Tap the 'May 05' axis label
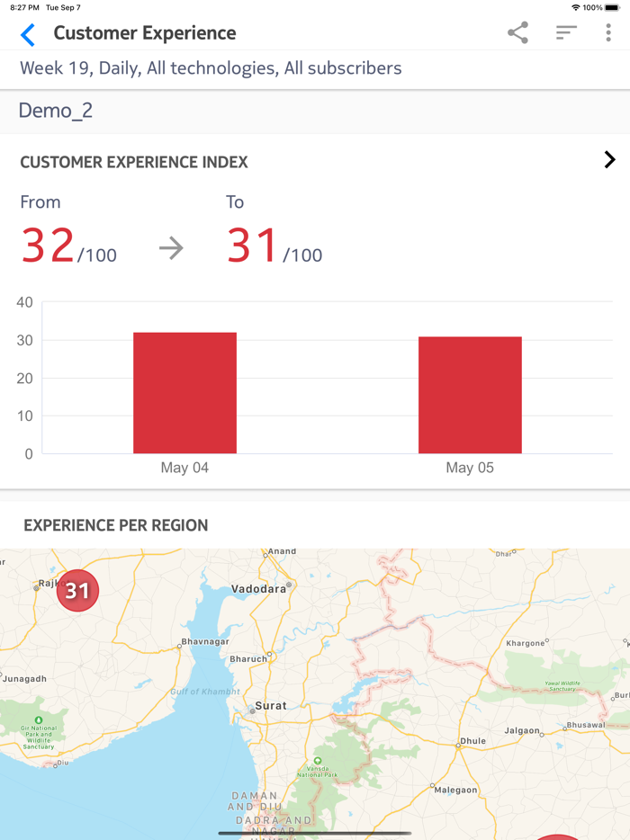 [x=470, y=468]
